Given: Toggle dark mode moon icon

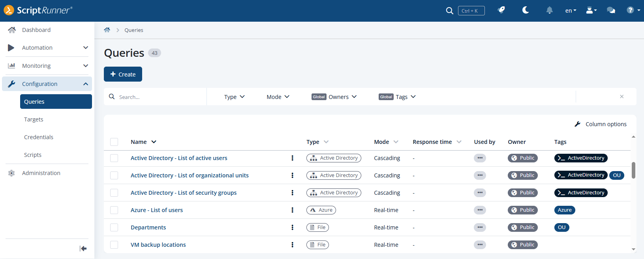Looking at the screenshot, I should click(526, 10).
